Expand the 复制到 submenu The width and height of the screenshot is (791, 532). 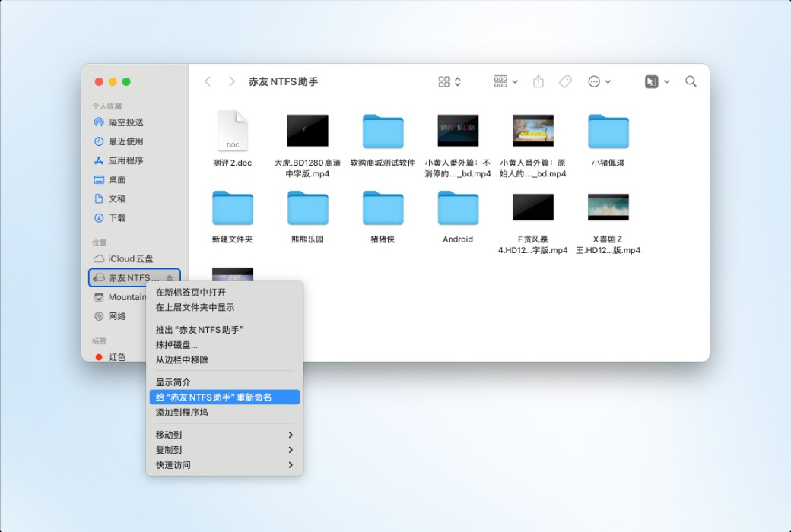coord(224,450)
